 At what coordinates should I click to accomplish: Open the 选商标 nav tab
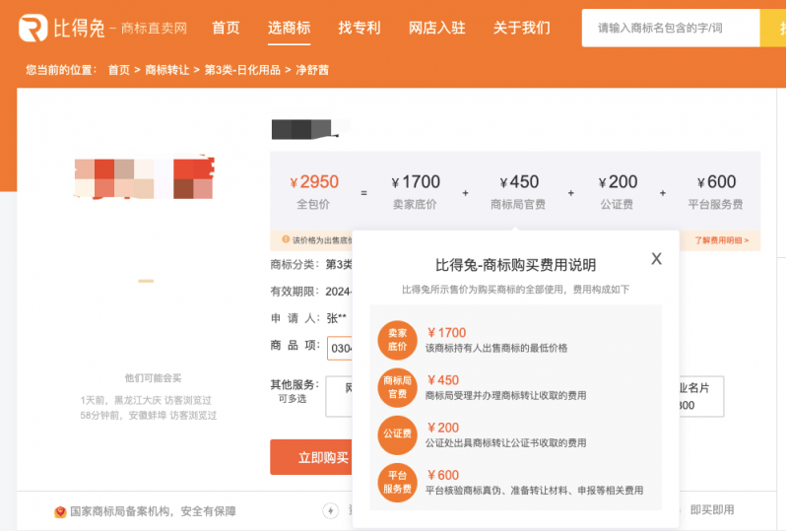pyautogui.click(x=290, y=28)
